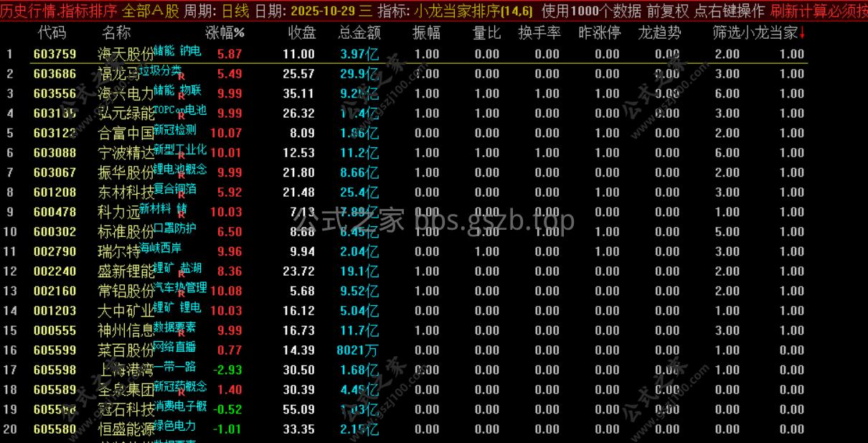This screenshot has width=868, height=443.
Task: Open 振华股份 stock row
Action: point(126,172)
